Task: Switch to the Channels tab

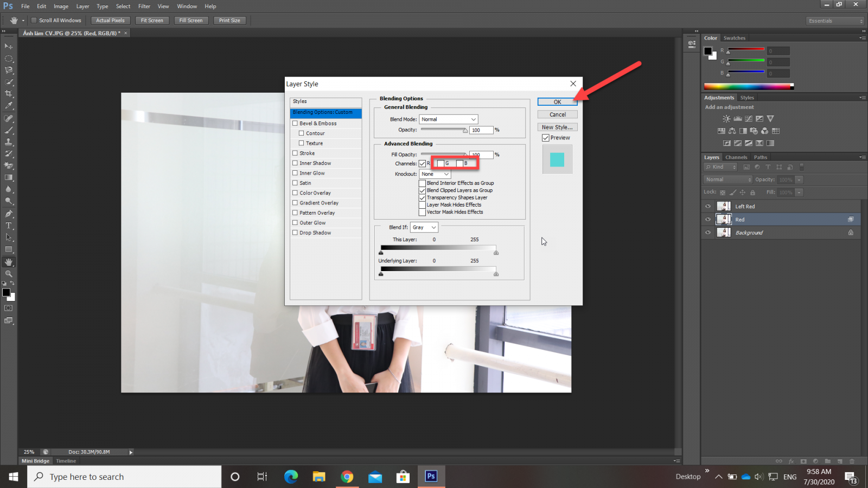Action: (736, 157)
